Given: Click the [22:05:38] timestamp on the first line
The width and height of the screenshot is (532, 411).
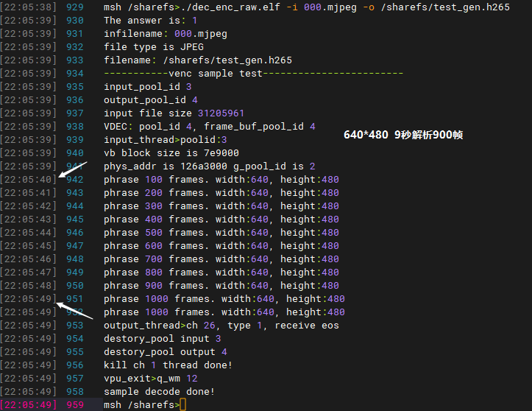Looking at the screenshot, I should pyautogui.click(x=28, y=7).
